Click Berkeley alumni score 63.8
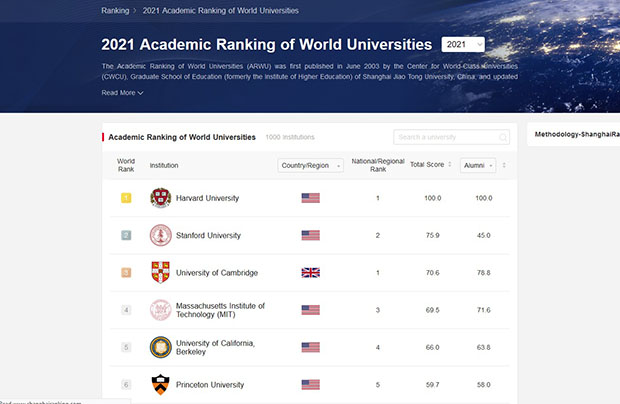Image resolution: width=620 pixels, height=404 pixels. [x=484, y=347]
